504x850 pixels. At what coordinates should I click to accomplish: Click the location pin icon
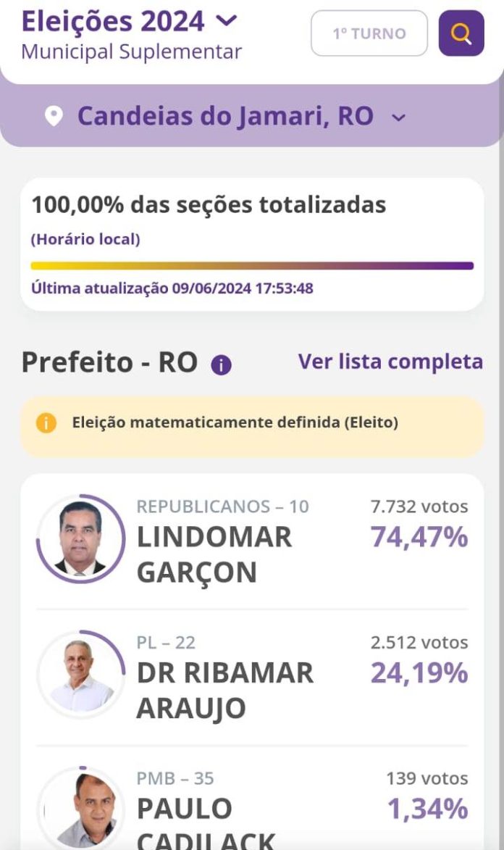point(54,116)
